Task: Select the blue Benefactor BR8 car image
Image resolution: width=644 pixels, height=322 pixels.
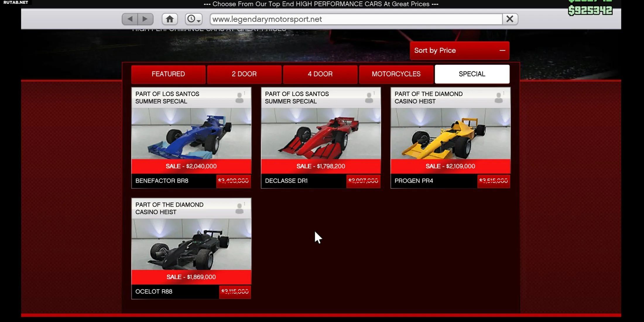Action: 191,134
